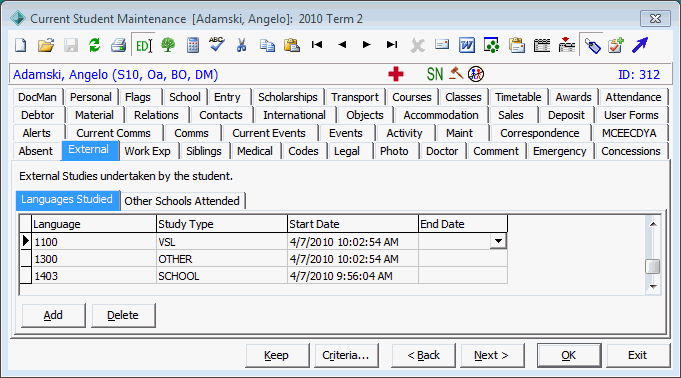Viewport: 681px width, 378px height.
Task: Click the grid scrollbar down arrow
Action: [653, 287]
